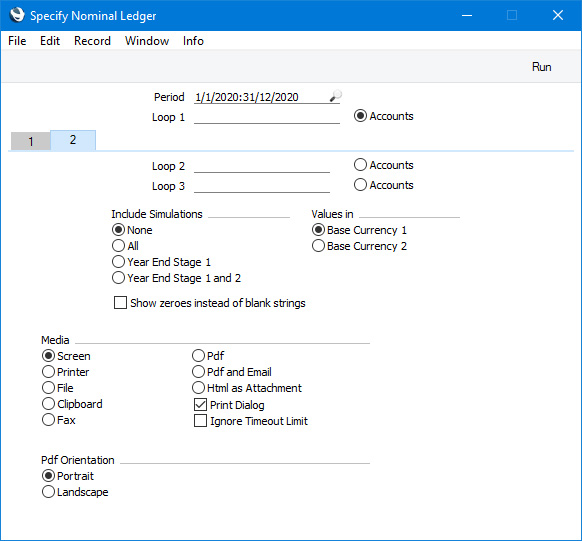582x541 pixels.
Task: Select Pdf as media option
Action: tap(199, 355)
